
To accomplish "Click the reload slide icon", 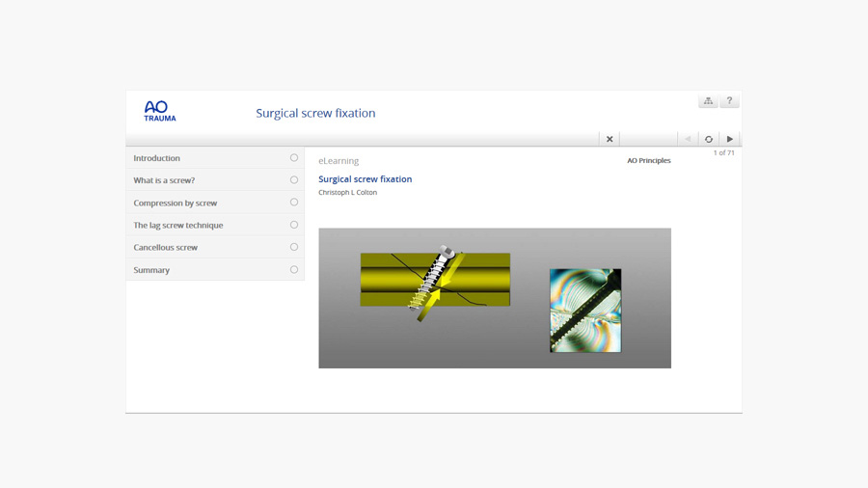I will pyautogui.click(x=709, y=139).
